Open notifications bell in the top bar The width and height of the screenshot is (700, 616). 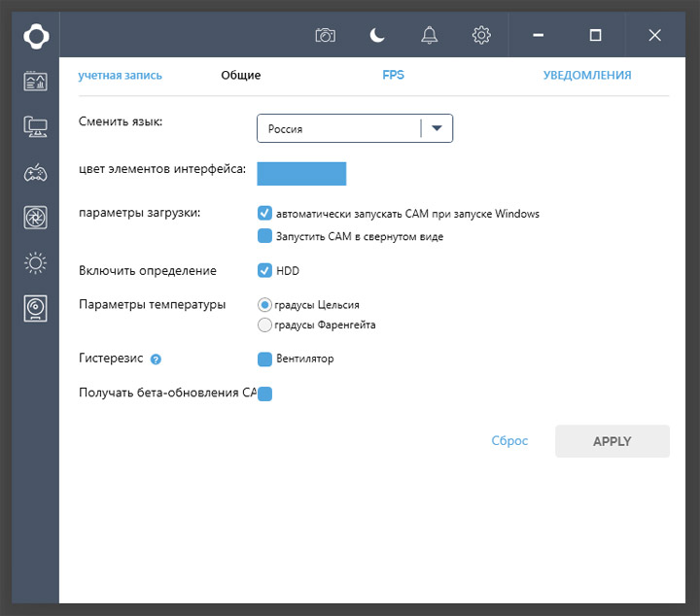click(x=429, y=35)
